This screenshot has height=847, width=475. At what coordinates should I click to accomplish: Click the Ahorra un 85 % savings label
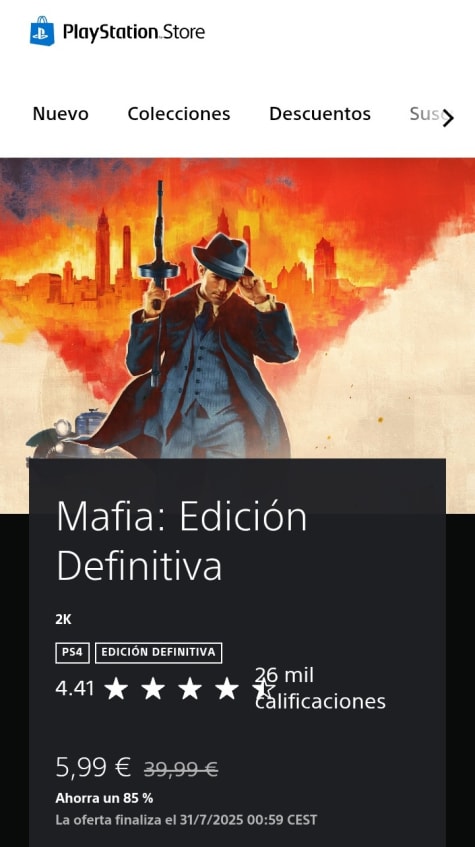(x=104, y=798)
